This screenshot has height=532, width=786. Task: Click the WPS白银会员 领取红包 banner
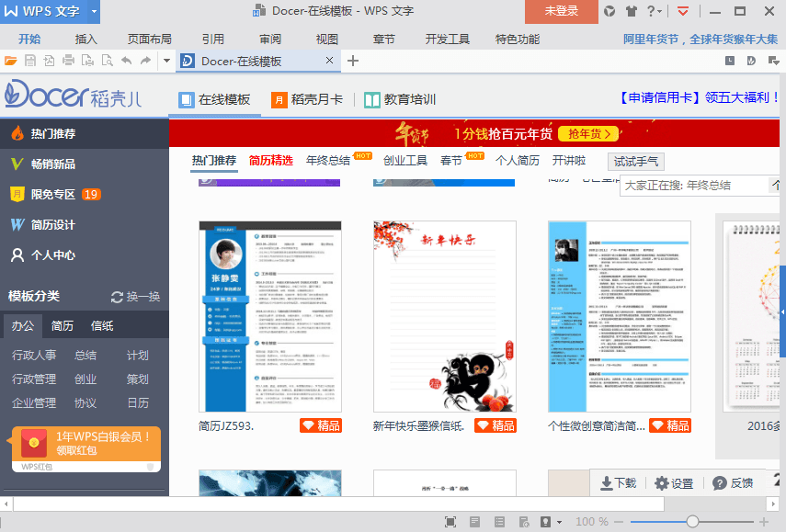click(85, 448)
